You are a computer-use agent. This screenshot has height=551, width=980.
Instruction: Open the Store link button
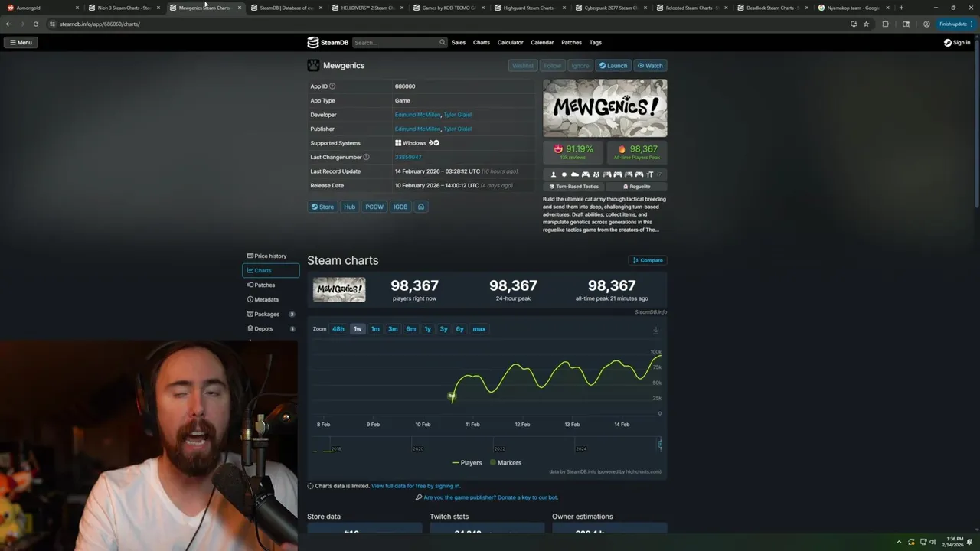322,207
